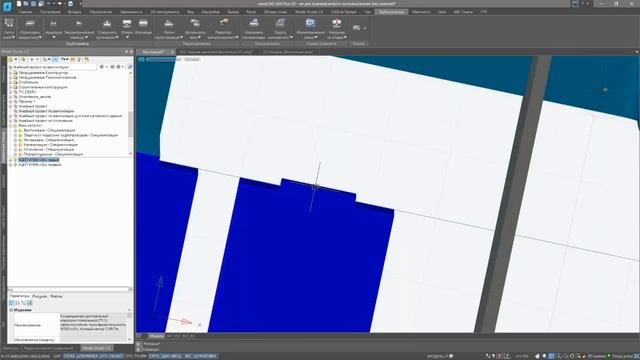Click the Соединить трубопровод ribbon tool
The width and height of the screenshot is (640, 360).
[x=107, y=29]
